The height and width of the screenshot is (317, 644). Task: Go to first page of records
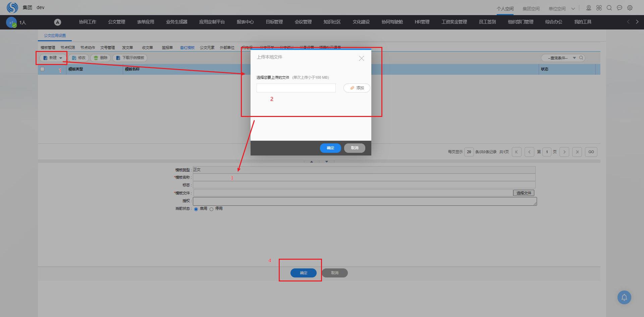[517, 152]
